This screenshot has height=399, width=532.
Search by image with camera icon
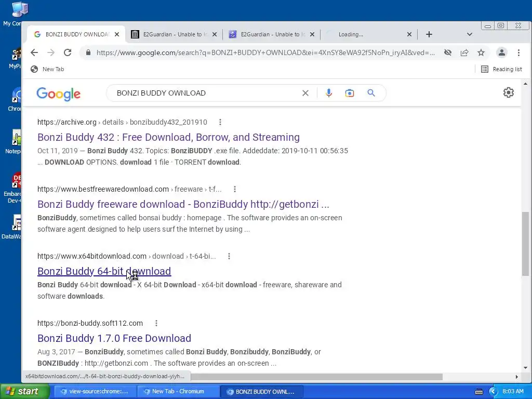[x=350, y=93]
